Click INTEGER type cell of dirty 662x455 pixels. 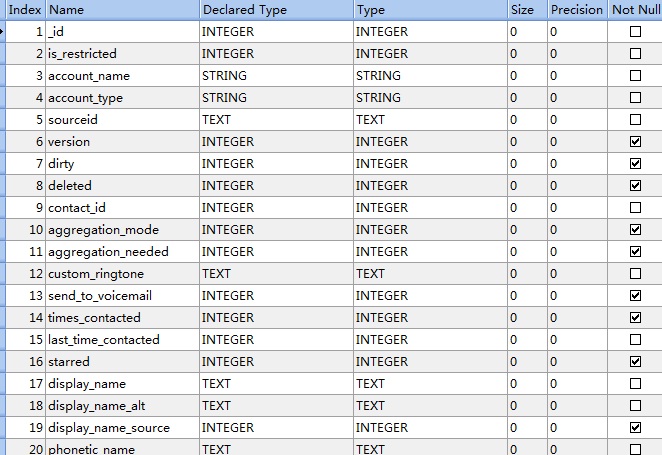pos(430,163)
